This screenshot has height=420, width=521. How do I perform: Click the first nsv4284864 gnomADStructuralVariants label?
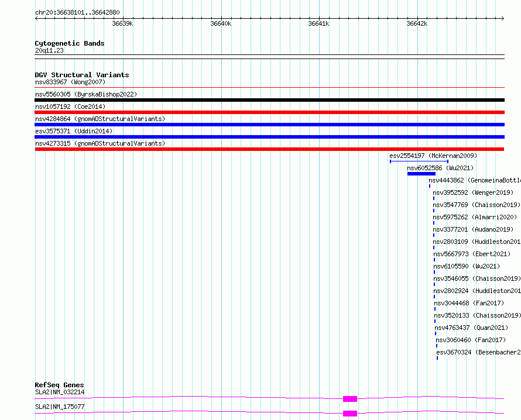100,119
